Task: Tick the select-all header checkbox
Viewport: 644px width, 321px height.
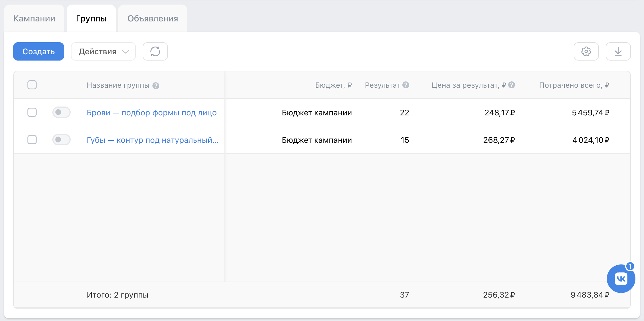Action: [x=32, y=85]
